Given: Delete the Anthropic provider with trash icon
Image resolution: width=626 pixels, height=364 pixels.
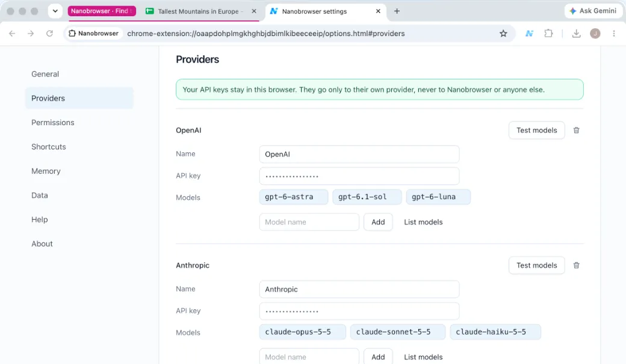Looking at the screenshot, I should tap(576, 265).
